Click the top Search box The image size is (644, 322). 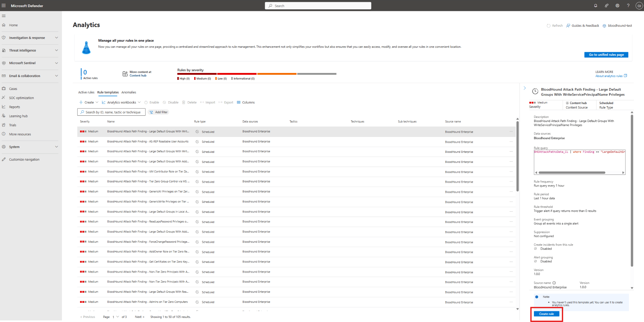click(x=318, y=6)
